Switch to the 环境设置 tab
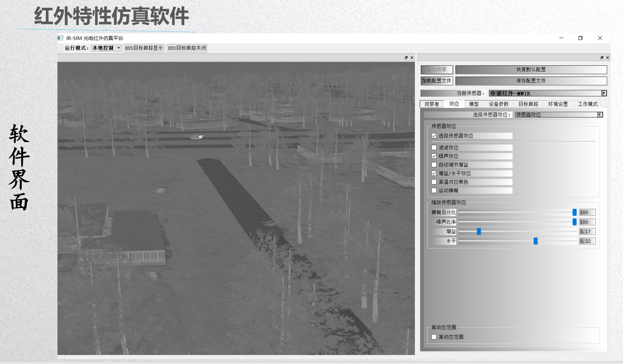The width and height of the screenshot is (623, 364). pyautogui.click(x=558, y=104)
